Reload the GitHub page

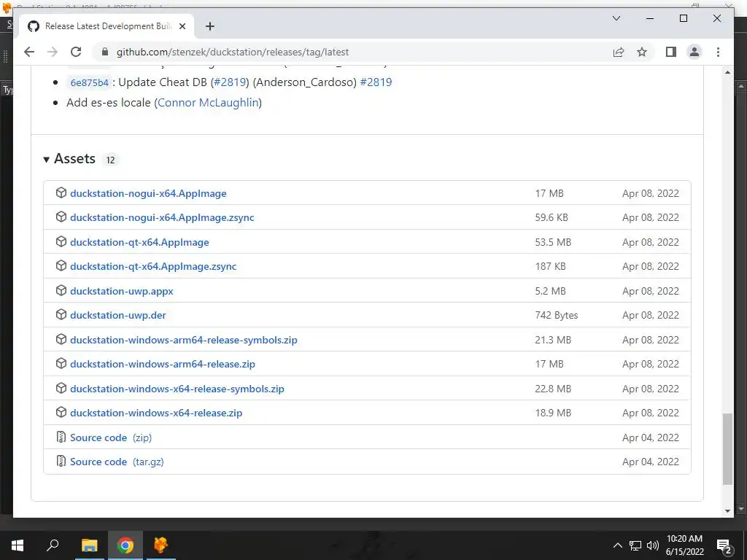coord(76,52)
